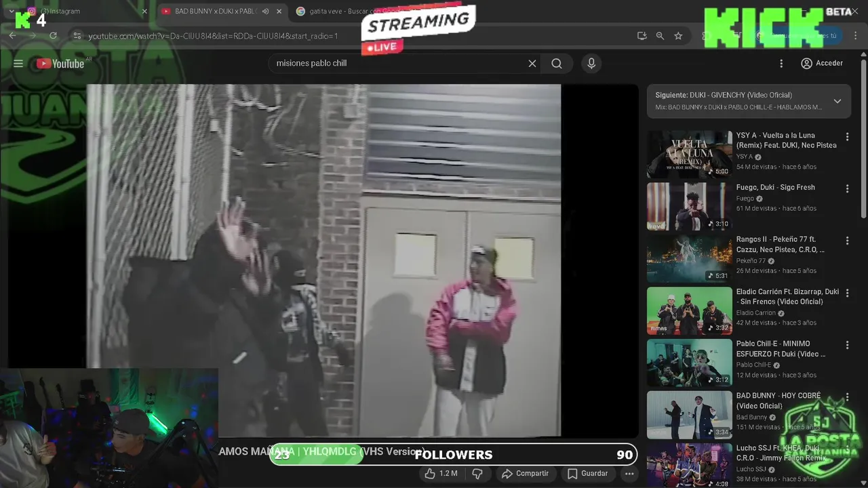Bookmark this page with star icon
The height and width of the screenshot is (488, 868).
tap(678, 36)
